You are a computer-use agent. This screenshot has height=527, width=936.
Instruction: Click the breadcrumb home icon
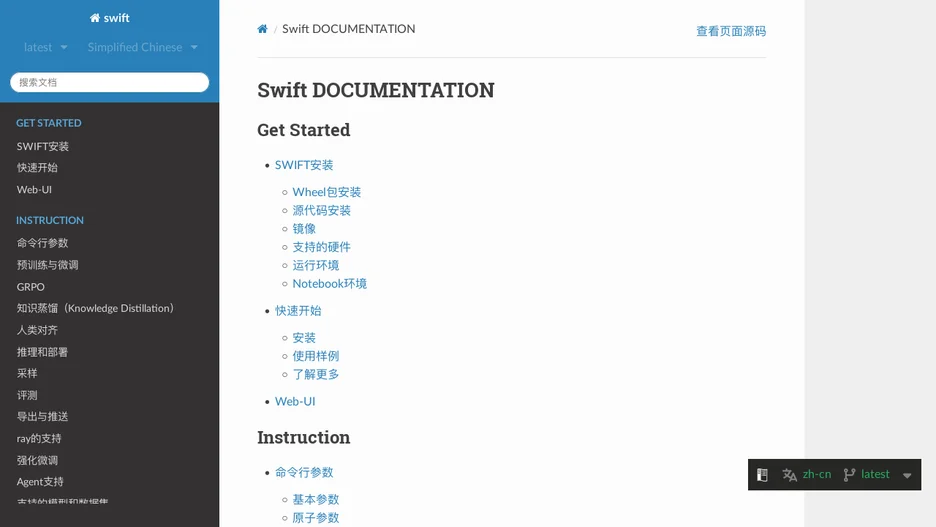pos(262,29)
